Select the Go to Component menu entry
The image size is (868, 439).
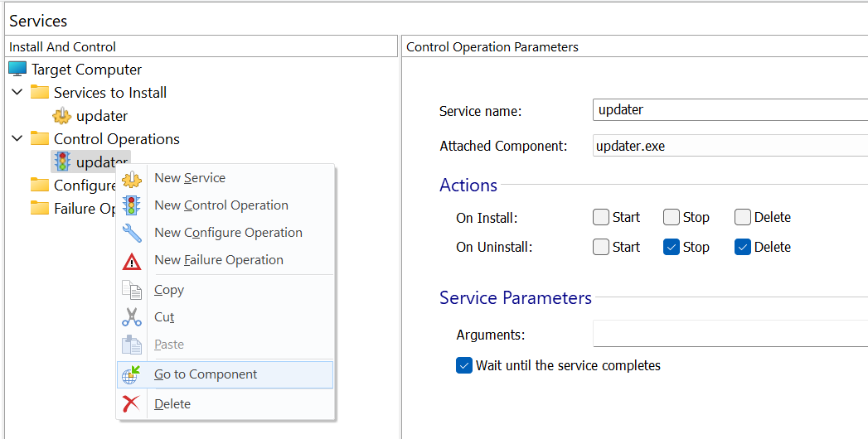click(x=206, y=374)
